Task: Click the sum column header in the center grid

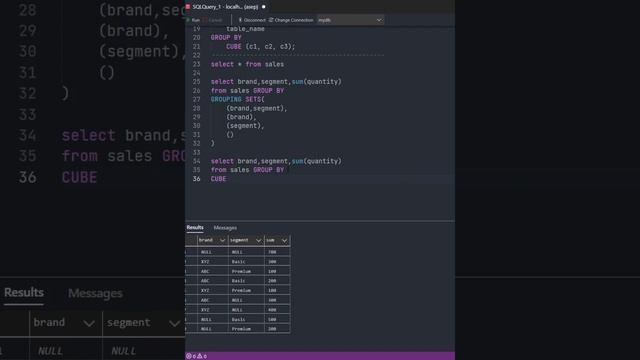Action: click(x=277, y=240)
